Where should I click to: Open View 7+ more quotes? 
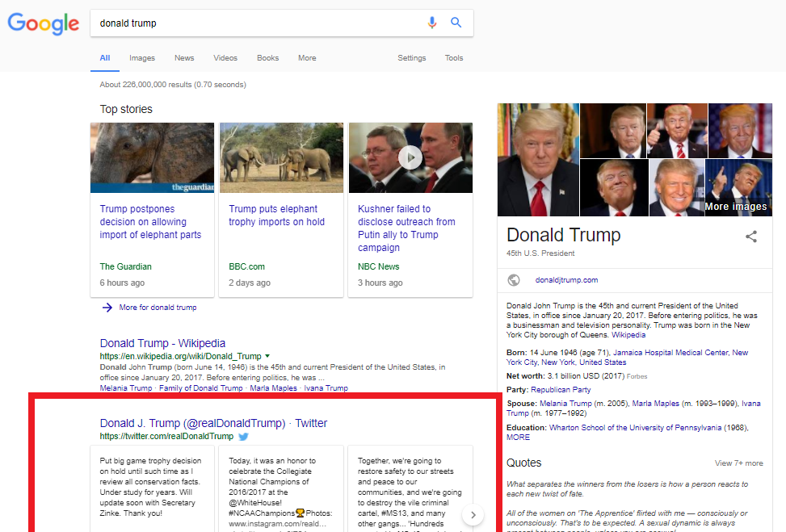coord(739,463)
